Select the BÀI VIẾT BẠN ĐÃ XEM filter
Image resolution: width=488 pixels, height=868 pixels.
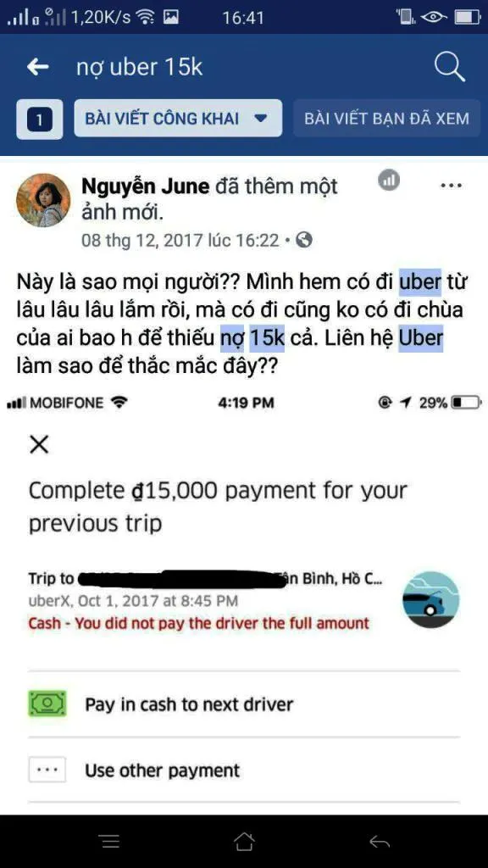(x=386, y=119)
